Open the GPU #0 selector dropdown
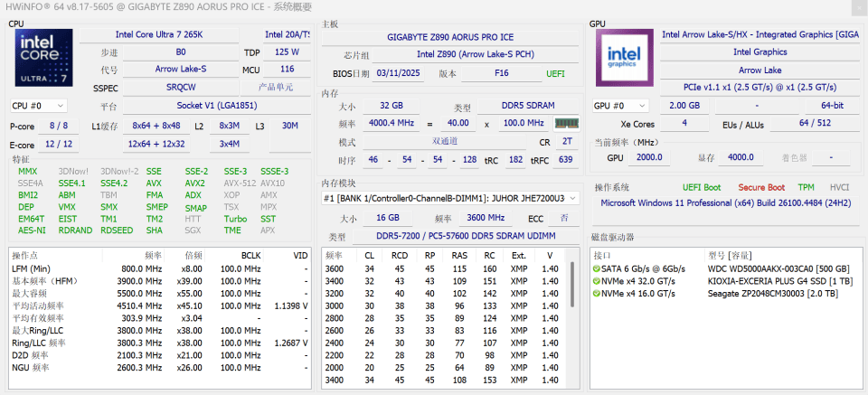The width and height of the screenshot is (868, 395). point(620,106)
